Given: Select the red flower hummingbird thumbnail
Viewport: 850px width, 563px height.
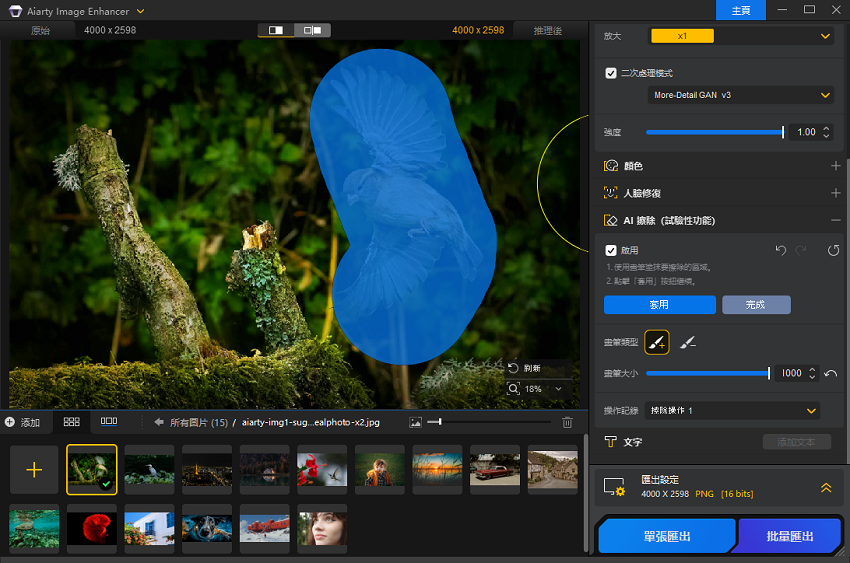Looking at the screenshot, I should click(x=322, y=469).
